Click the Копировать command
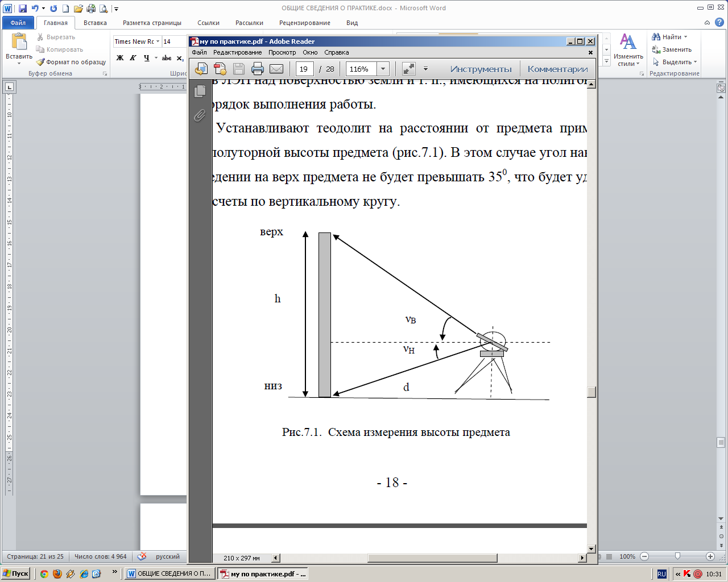Viewport: 728px width, 582px height. point(59,49)
